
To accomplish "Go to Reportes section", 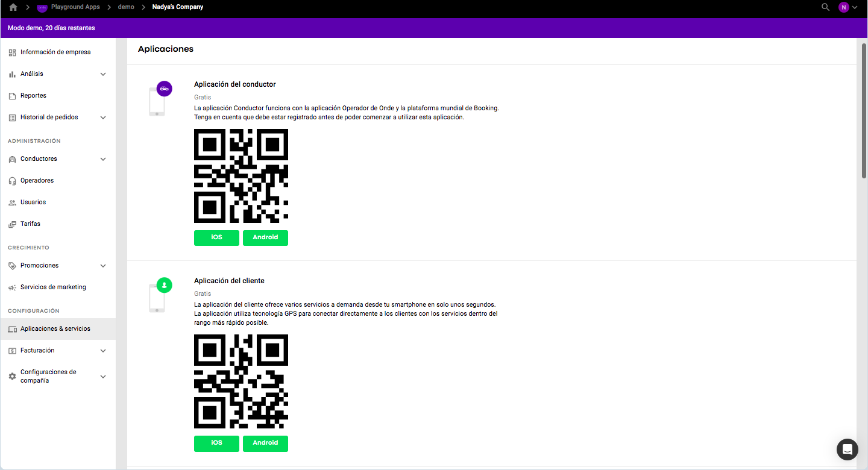I will [58, 96].
